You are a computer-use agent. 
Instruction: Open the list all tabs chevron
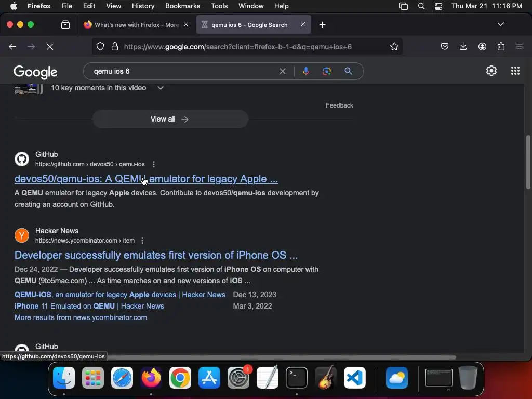click(x=500, y=24)
